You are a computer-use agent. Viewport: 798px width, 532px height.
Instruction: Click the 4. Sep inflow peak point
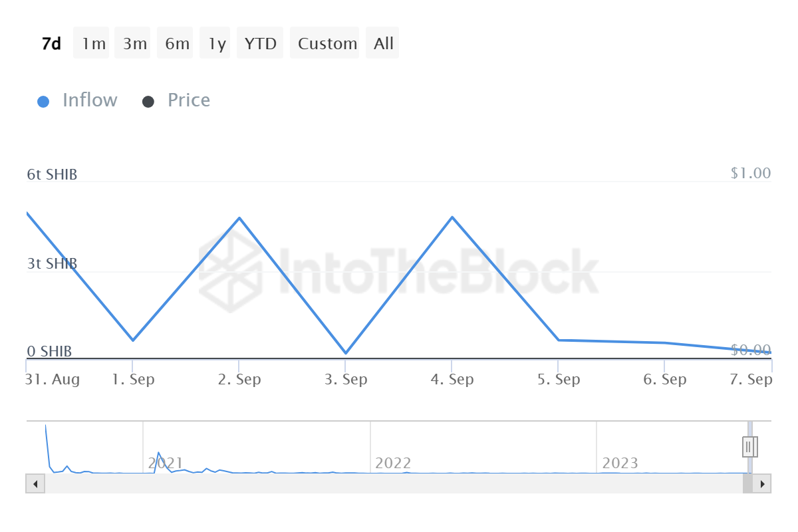pyautogui.click(x=452, y=217)
